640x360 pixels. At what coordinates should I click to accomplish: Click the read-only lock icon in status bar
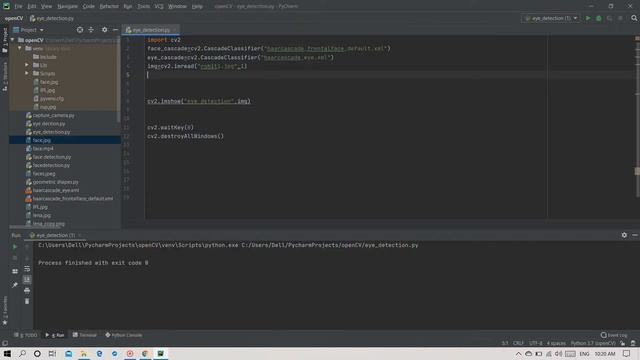tap(622, 344)
